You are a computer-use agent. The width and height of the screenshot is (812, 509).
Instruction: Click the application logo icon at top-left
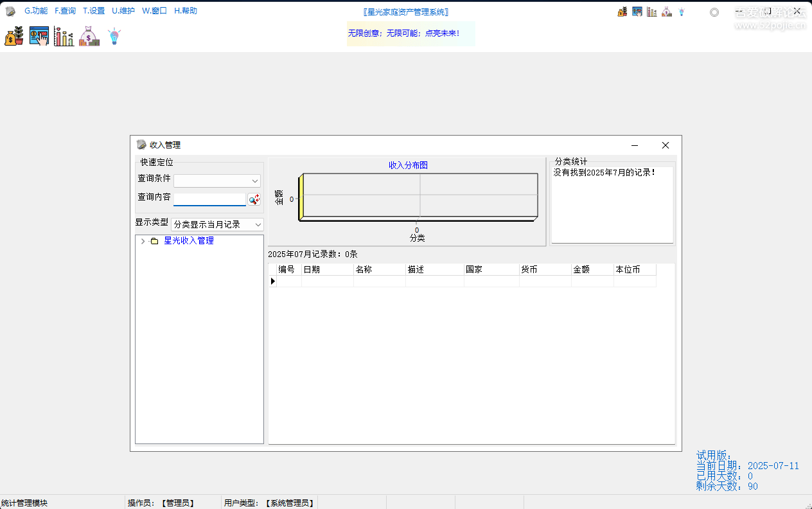click(10, 11)
